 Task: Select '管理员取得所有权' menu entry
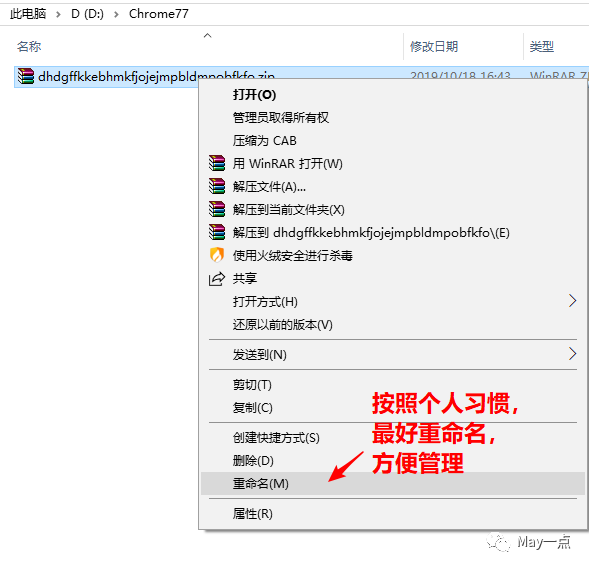tap(393, 117)
